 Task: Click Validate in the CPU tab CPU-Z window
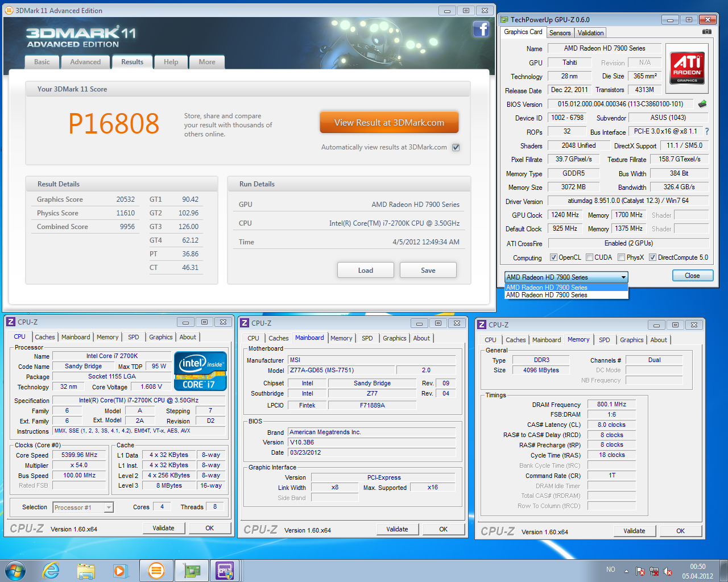click(x=163, y=528)
